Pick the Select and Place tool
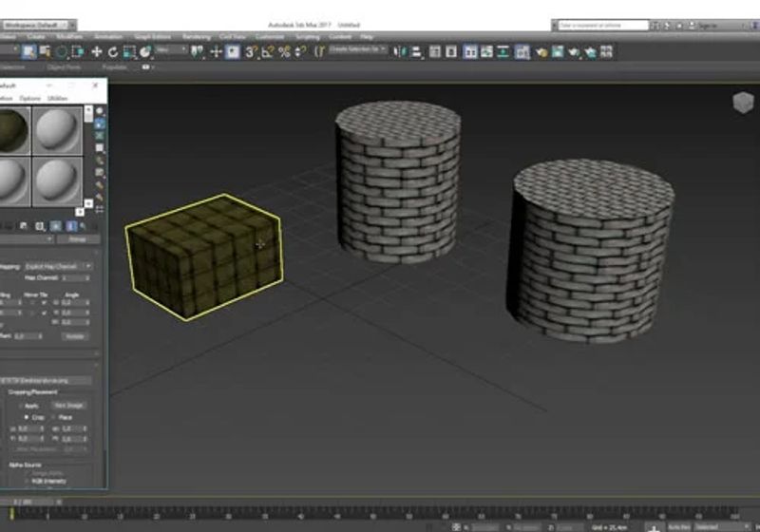Viewport: 760px width, 532px height. 145,52
